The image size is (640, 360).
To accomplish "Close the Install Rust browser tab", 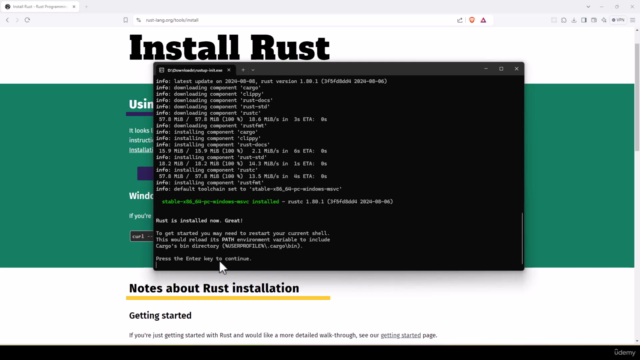I will coord(74,7).
